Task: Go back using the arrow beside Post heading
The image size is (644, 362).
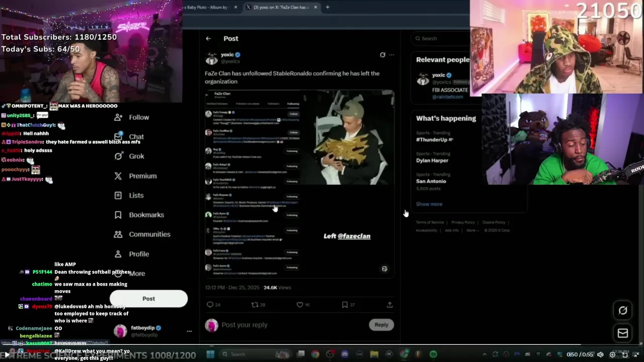Action: 208,38
